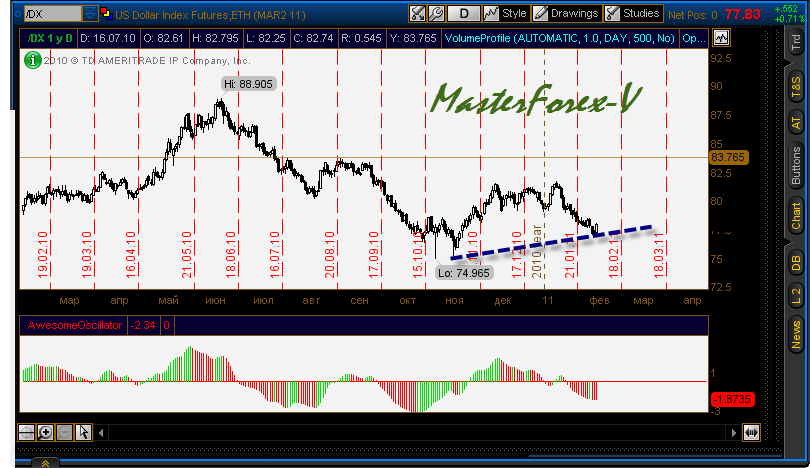Click the Y: 83.765 cursor value
810x468 pixels.
(412, 38)
